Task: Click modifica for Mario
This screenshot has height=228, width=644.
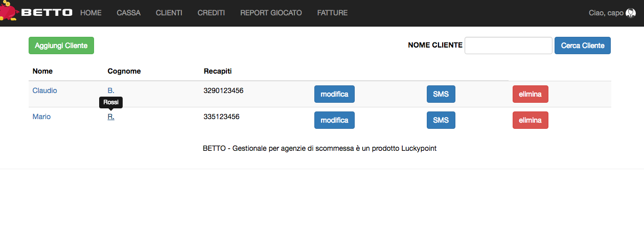Action: click(x=334, y=120)
